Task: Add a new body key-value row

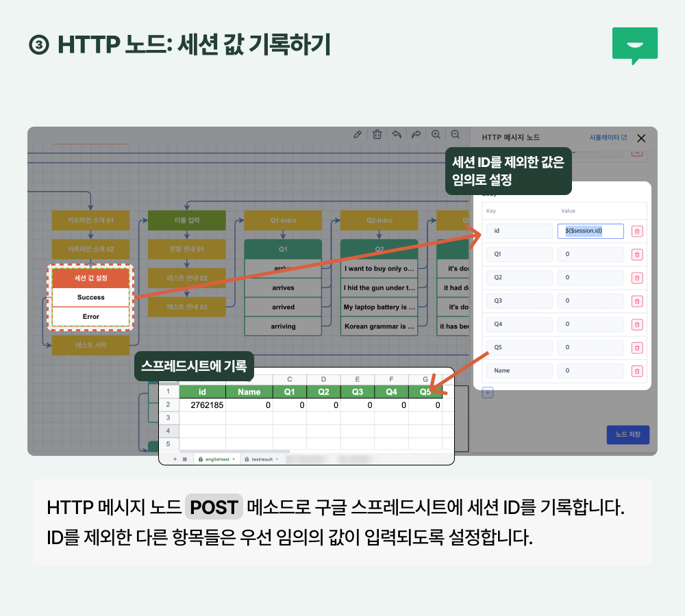Action: [x=488, y=392]
